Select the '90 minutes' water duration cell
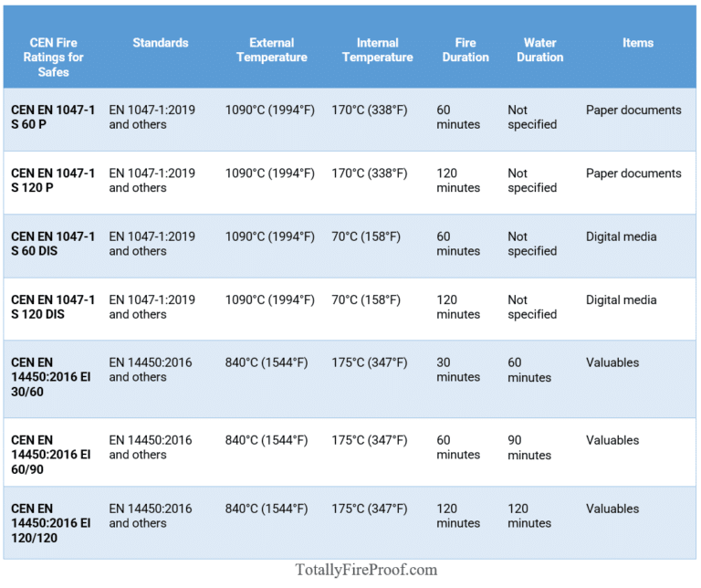The height and width of the screenshot is (588, 701). coord(529,447)
